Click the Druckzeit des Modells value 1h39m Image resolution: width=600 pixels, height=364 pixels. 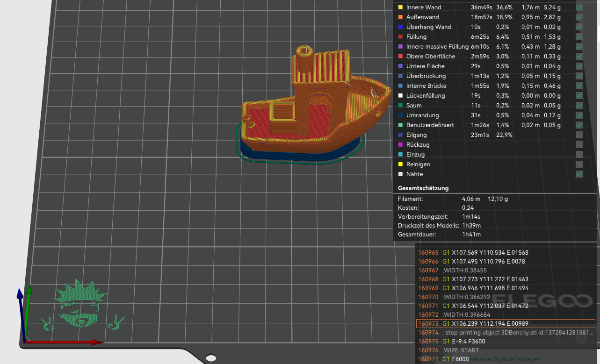[471, 226]
